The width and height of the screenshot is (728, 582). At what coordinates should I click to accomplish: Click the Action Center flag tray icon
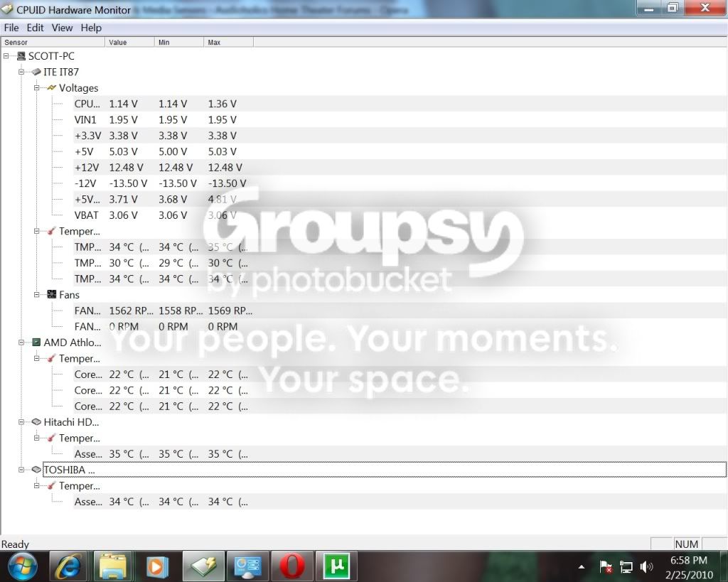coord(606,566)
